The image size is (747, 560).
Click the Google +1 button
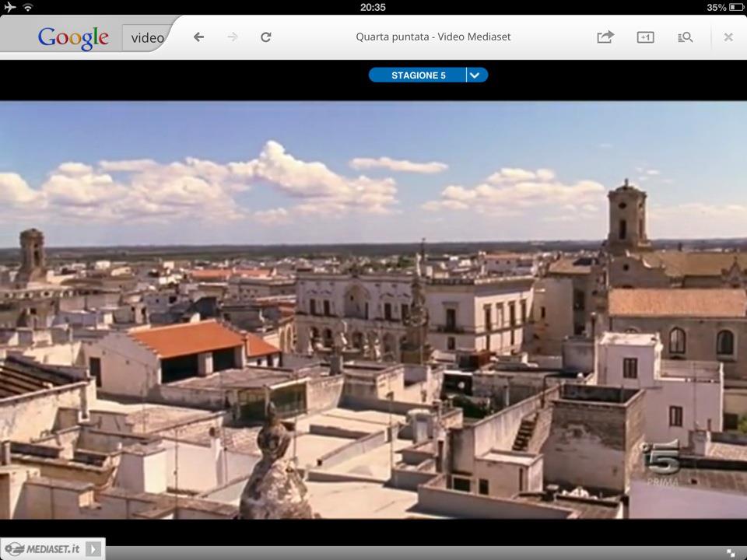click(646, 37)
